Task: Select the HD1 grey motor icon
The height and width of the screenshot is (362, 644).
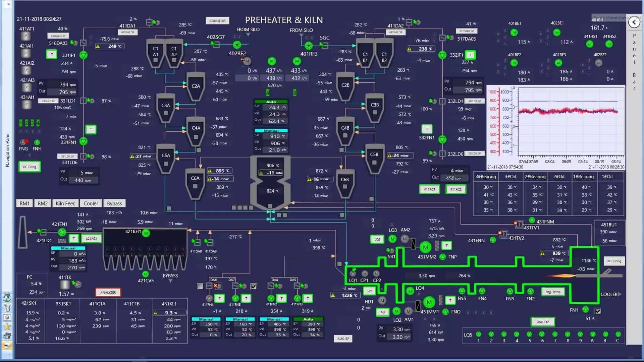Action: click(x=382, y=300)
